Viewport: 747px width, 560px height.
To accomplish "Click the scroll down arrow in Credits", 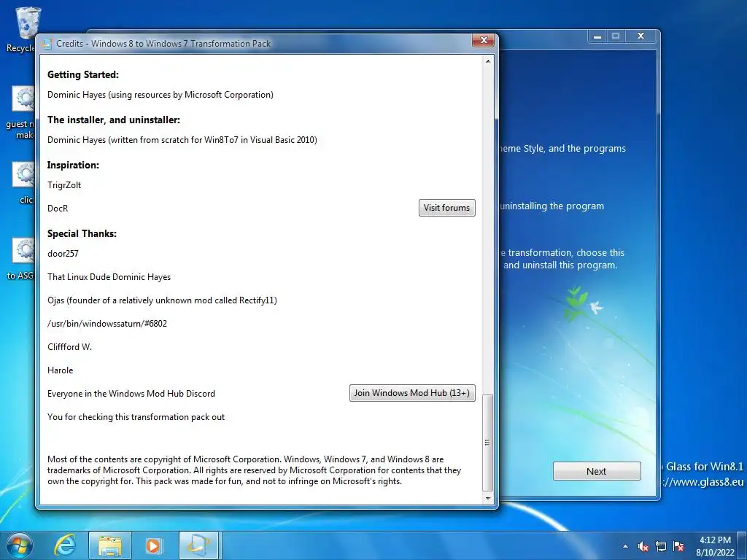I will click(488, 498).
